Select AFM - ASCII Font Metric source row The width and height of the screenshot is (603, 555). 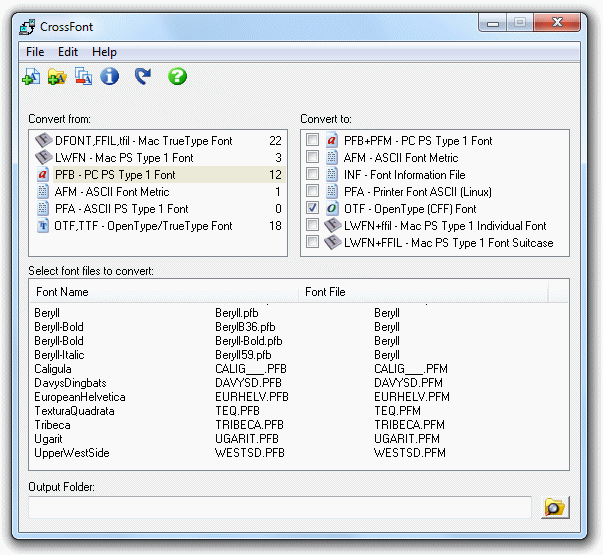[158, 192]
